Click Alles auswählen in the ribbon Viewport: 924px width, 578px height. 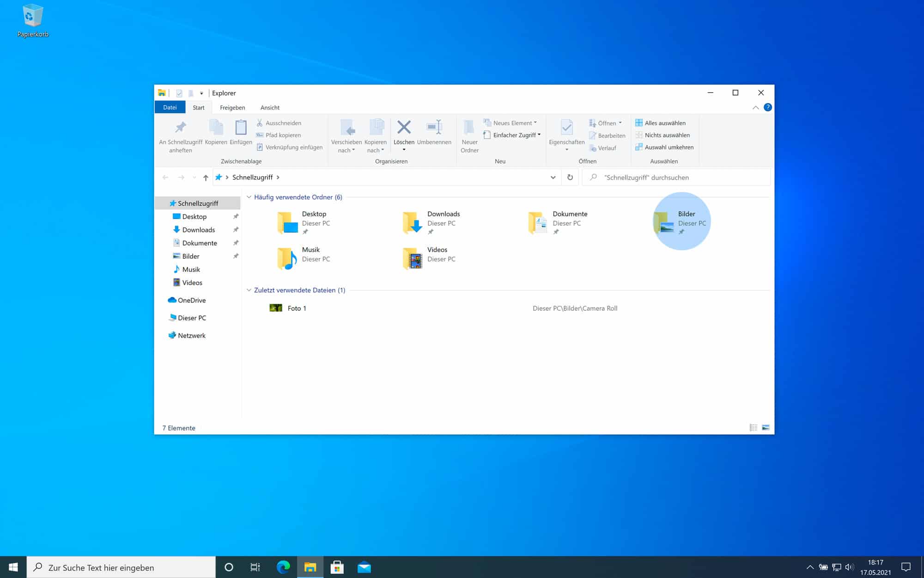click(660, 123)
